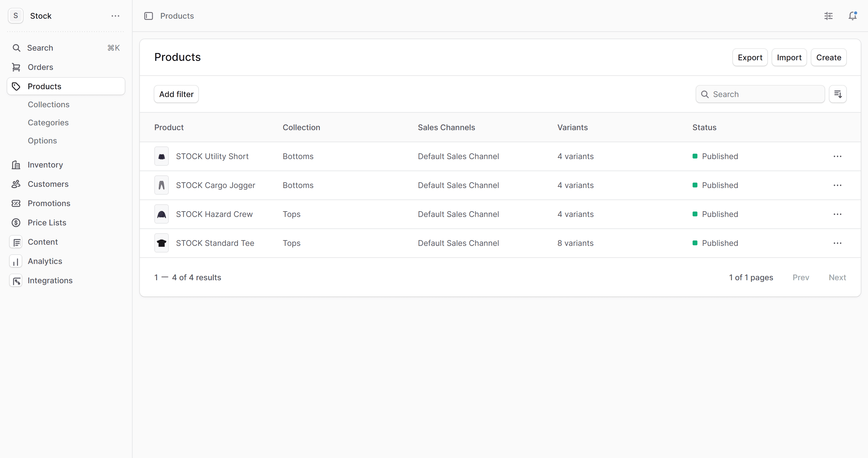
Task: Open the notifications bell
Action: coord(853,16)
